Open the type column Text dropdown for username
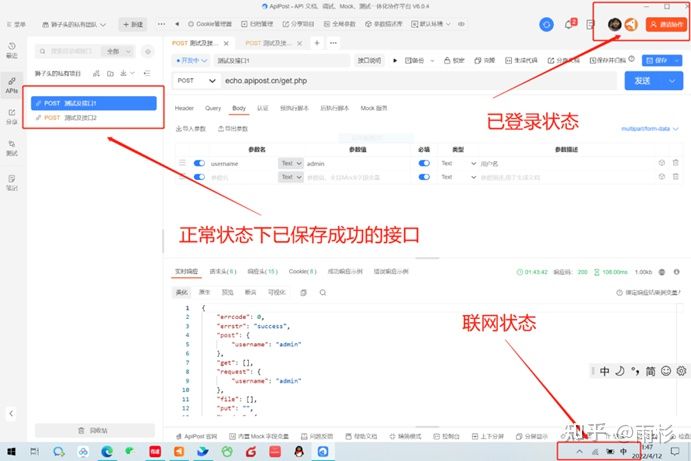691x461 pixels. click(x=458, y=163)
